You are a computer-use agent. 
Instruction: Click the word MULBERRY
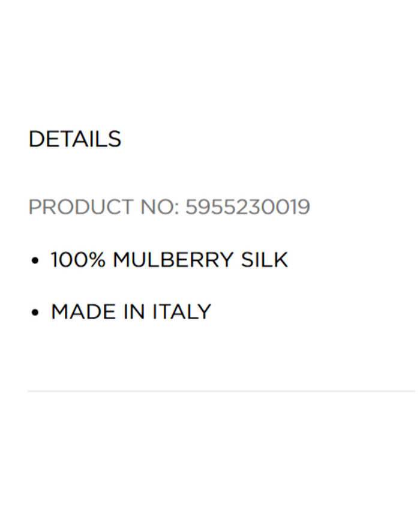173,260
